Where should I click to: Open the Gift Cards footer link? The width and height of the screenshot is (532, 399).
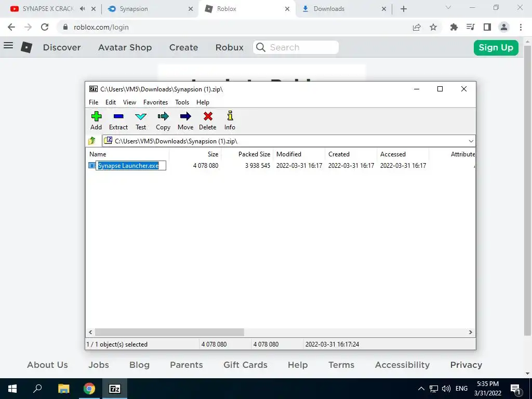pyautogui.click(x=245, y=365)
